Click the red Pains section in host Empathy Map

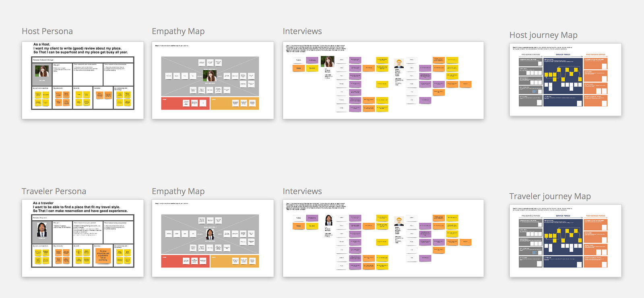[185, 103]
